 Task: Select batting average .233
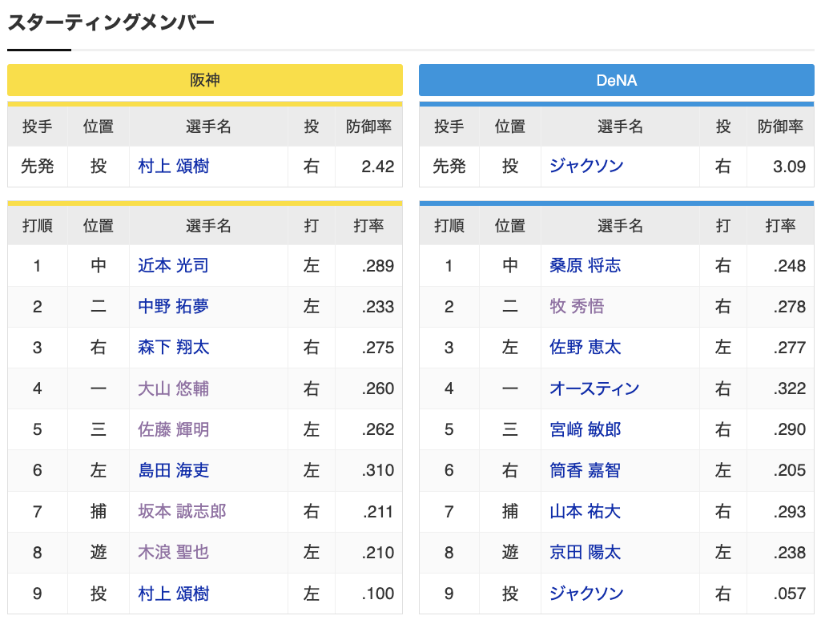tap(378, 307)
